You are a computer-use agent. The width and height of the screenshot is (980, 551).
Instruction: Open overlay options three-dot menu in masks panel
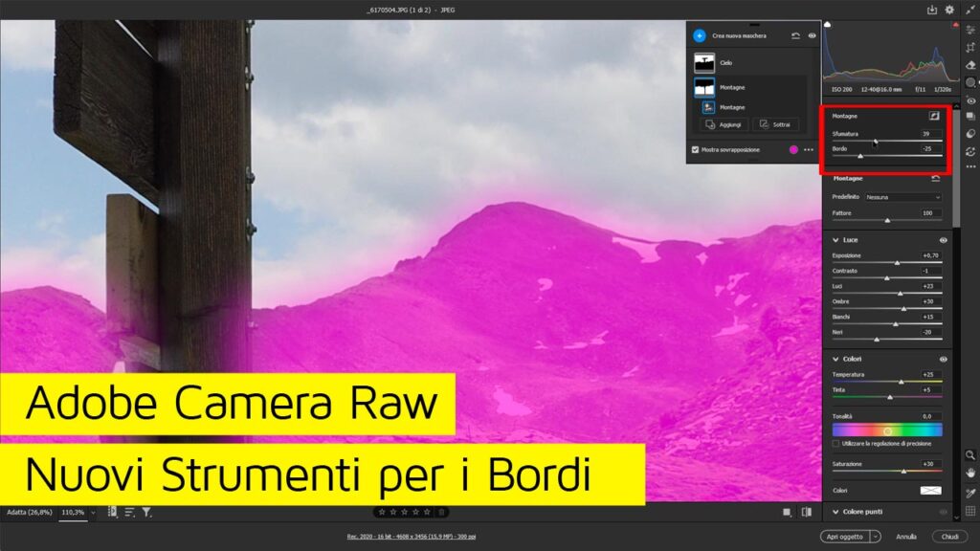pos(809,150)
